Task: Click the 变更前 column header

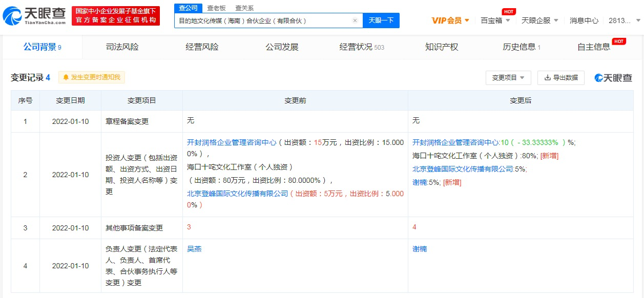Action: (x=295, y=101)
